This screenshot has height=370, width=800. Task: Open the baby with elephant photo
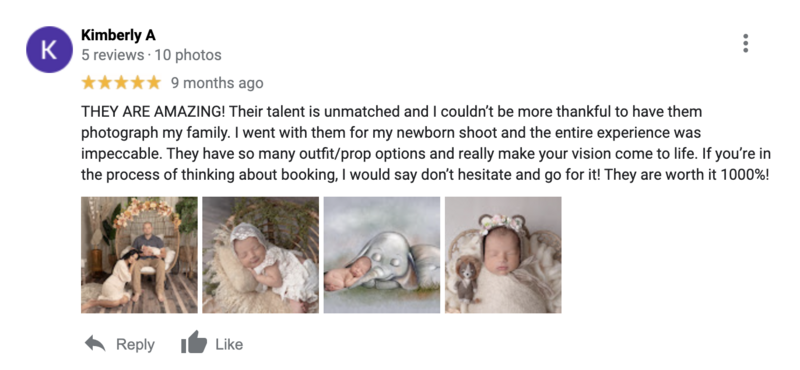[x=382, y=255]
